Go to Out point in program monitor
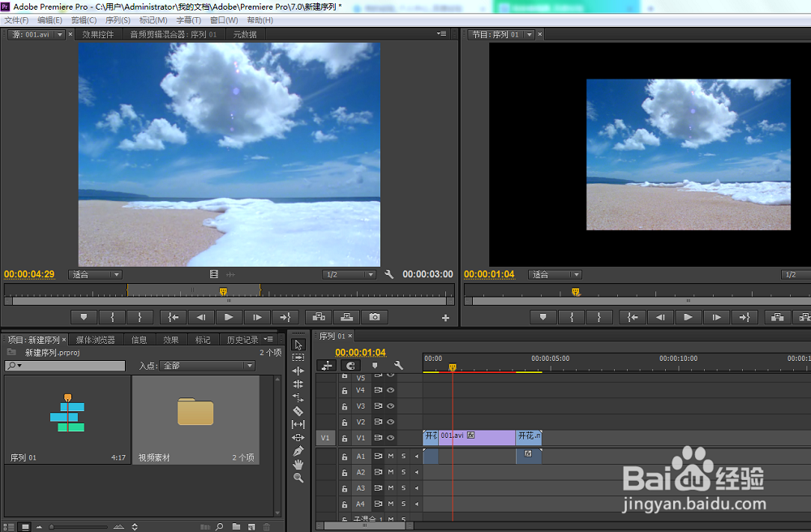This screenshot has width=811, height=532. 744,317
